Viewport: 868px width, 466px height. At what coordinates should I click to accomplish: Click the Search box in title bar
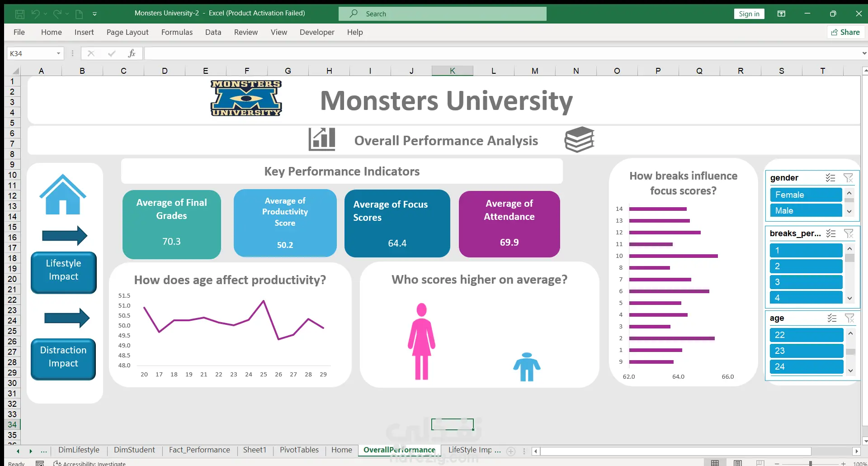click(443, 14)
